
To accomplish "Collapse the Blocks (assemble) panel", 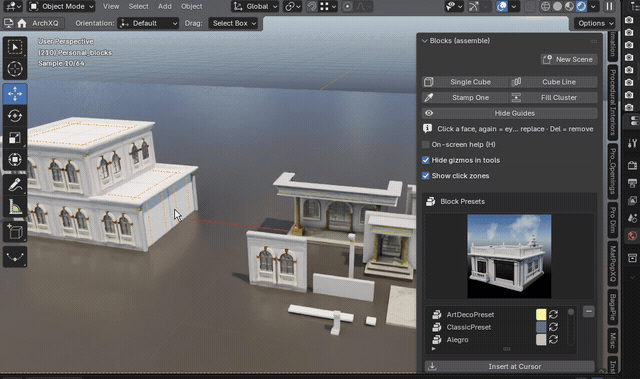I will [425, 41].
